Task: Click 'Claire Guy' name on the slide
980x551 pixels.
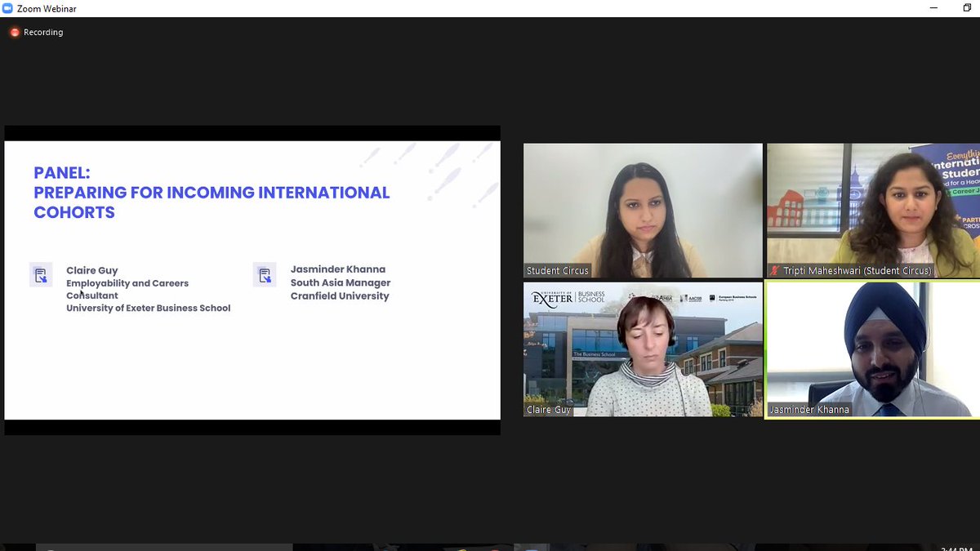Action: pos(92,270)
